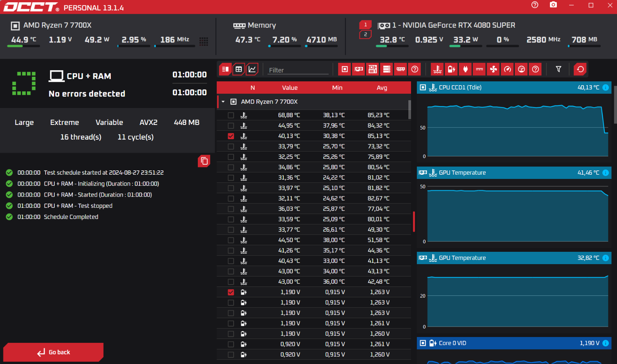Viewport: 617px width, 364px height.
Task: Click the sensor table vertical scrollbar
Action: [410, 110]
